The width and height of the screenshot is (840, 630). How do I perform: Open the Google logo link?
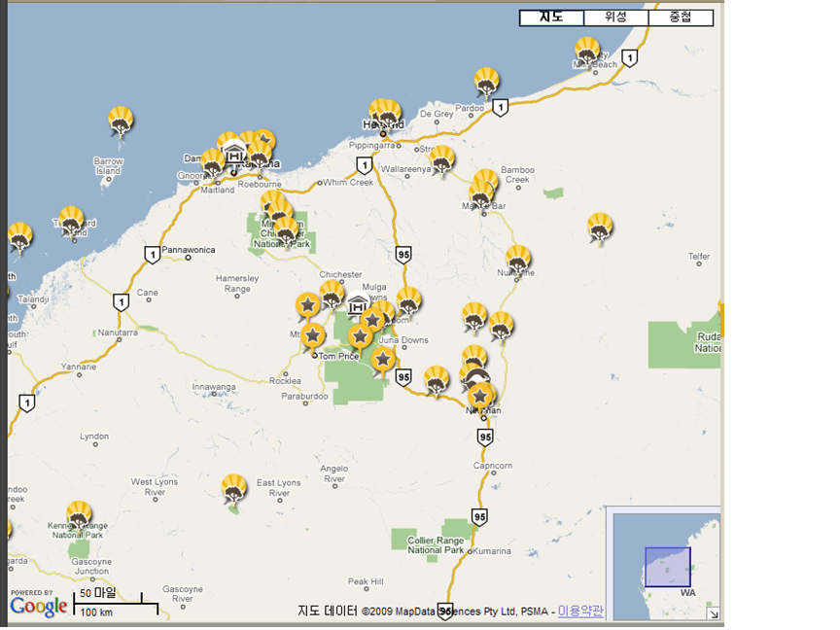tap(39, 606)
